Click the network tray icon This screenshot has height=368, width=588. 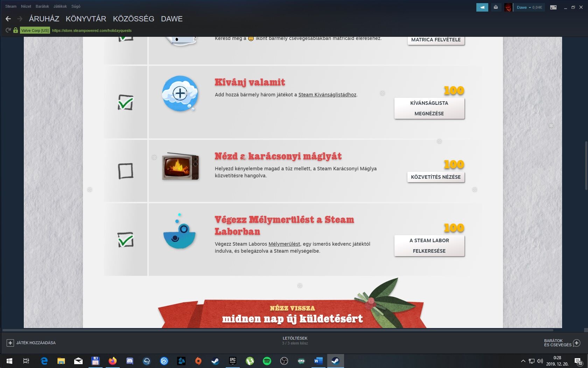(x=532, y=361)
